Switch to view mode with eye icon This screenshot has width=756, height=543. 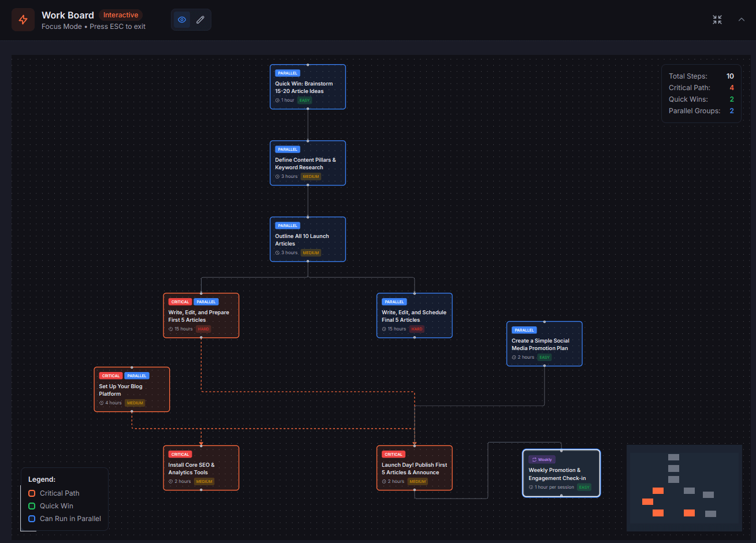pos(182,20)
